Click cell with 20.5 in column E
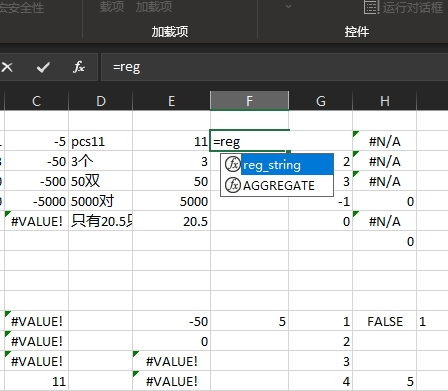Viewport: 448px width, 391px height. click(171, 221)
